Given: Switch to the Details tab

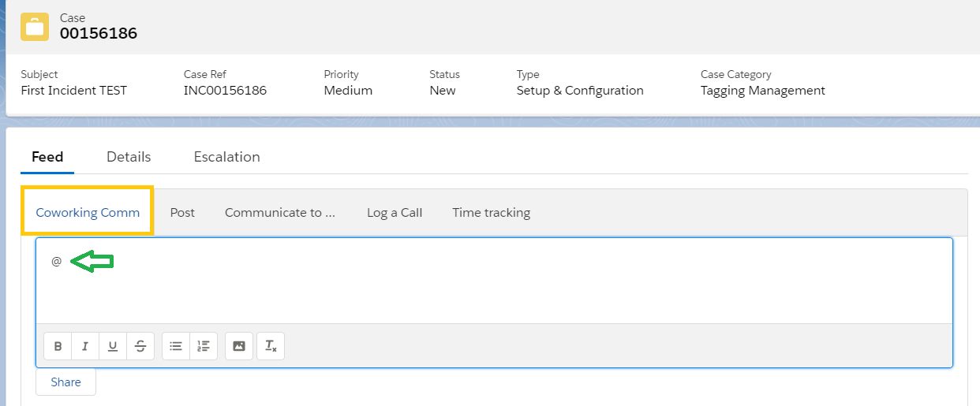Looking at the screenshot, I should click(x=129, y=157).
